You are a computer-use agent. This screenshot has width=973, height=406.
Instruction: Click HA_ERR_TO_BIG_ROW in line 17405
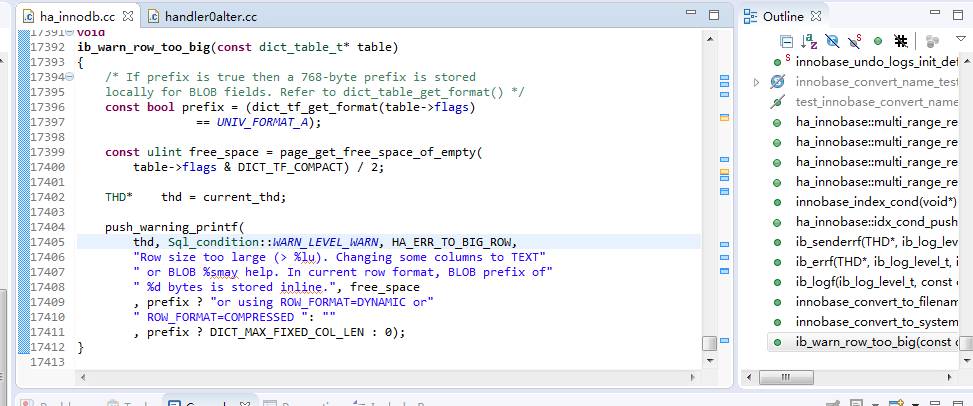pos(453,242)
